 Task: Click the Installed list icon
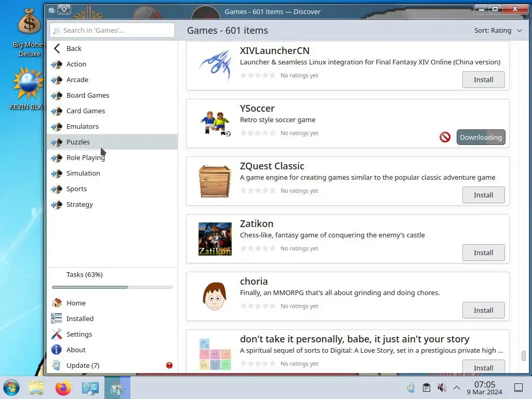point(57,318)
